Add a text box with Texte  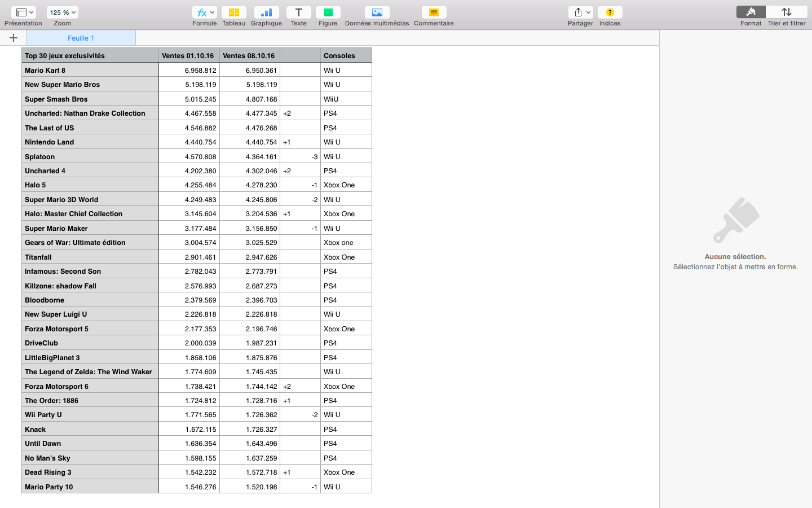tap(298, 12)
